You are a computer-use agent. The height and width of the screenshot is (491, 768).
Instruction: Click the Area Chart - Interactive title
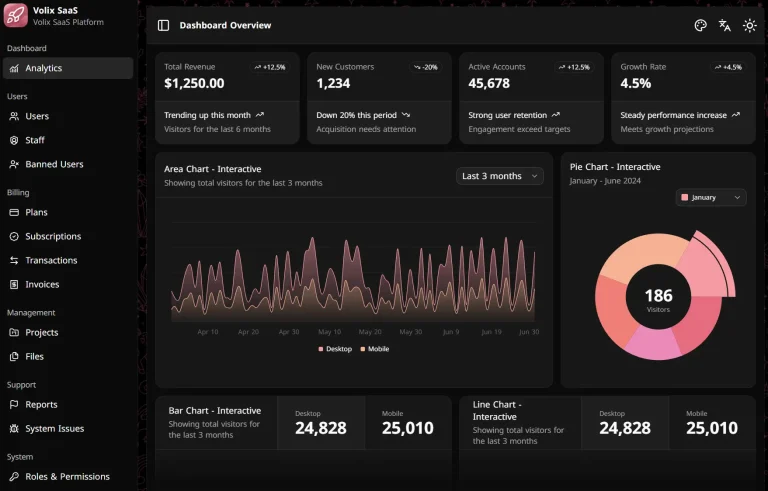[213, 169]
